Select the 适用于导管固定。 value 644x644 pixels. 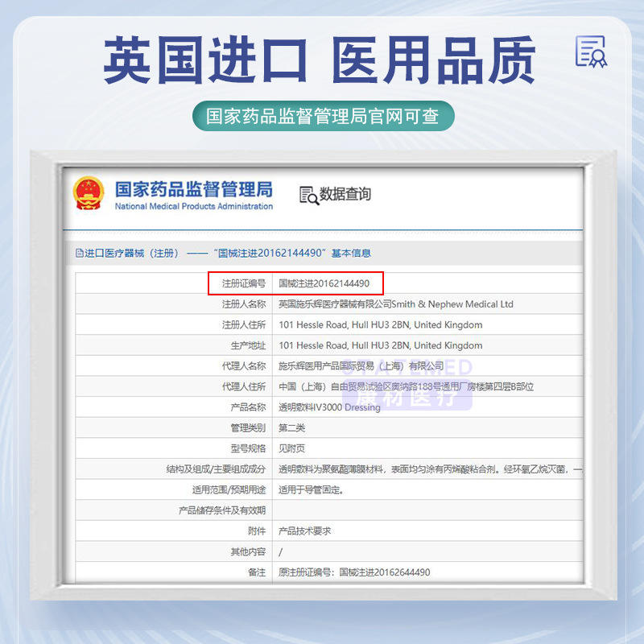(x=311, y=489)
